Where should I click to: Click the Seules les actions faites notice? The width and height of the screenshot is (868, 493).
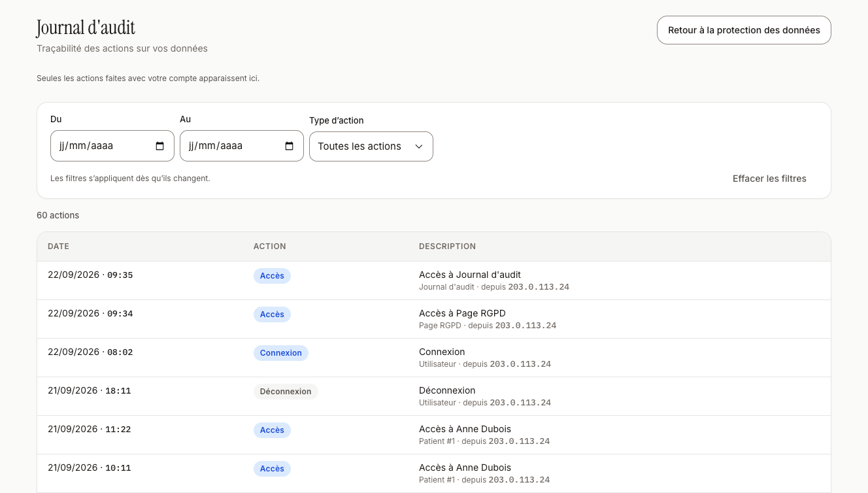[148, 78]
